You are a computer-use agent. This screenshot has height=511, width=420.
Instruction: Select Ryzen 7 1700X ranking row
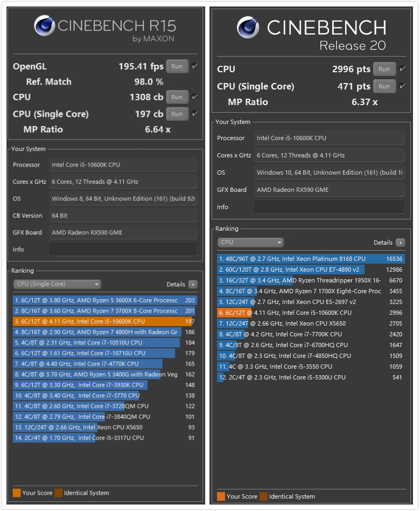click(x=311, y=292)
